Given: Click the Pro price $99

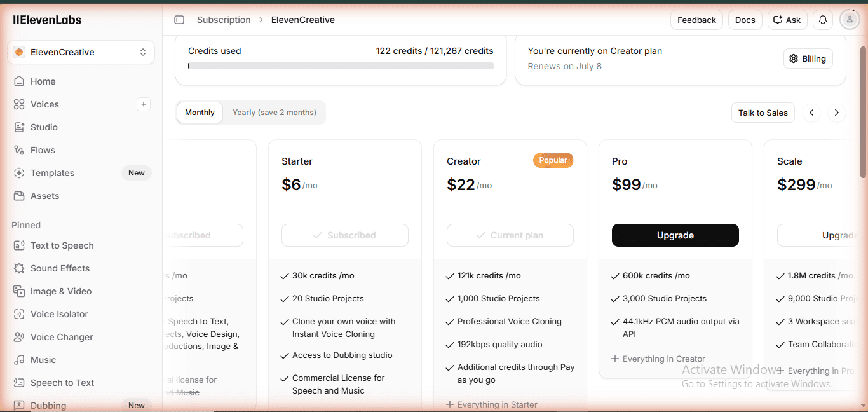Looking at the screenshot, I should pyautogui.click(x=626, y=184).
